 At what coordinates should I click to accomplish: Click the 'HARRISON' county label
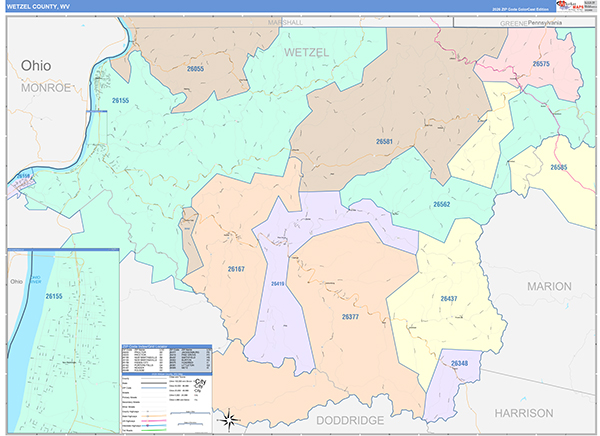pyautogui.click(x=524, y=413)
